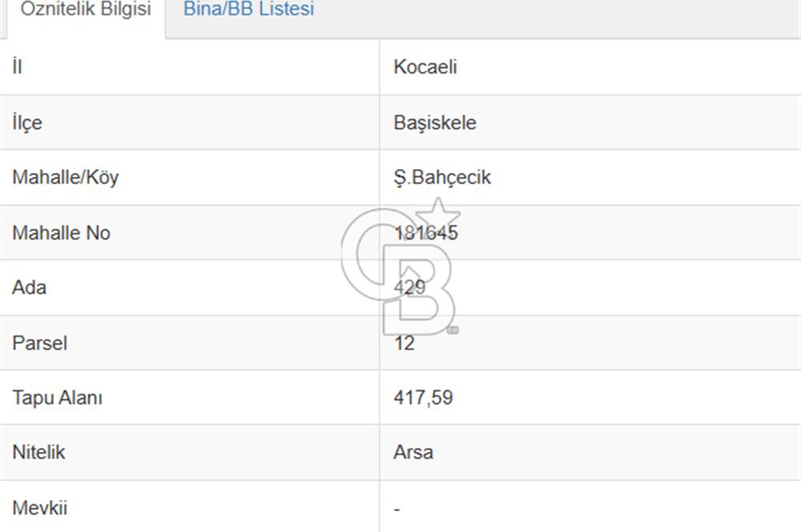Switch to the Bina/BB Listesi tab
This screenshot has height=532, width=801.
pyautogui.click(x=248, y=10)
